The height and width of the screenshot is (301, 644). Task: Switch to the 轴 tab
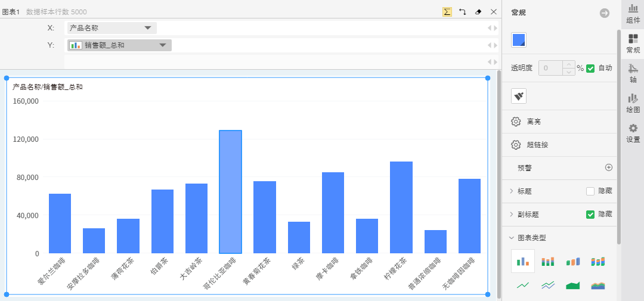coord(633,73)
